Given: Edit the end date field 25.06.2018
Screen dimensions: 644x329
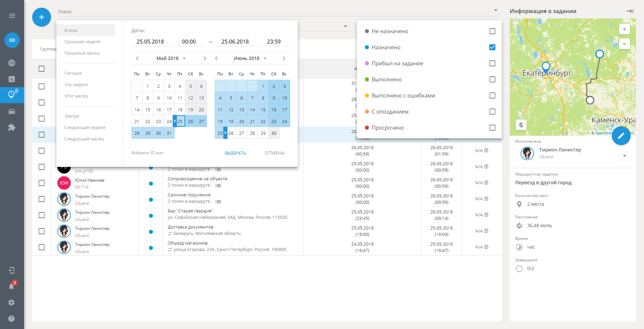Looking at the screenshot, I should point(235,42).
